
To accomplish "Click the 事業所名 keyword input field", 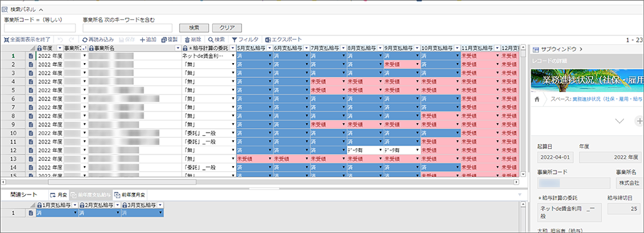I will point(128,28).
